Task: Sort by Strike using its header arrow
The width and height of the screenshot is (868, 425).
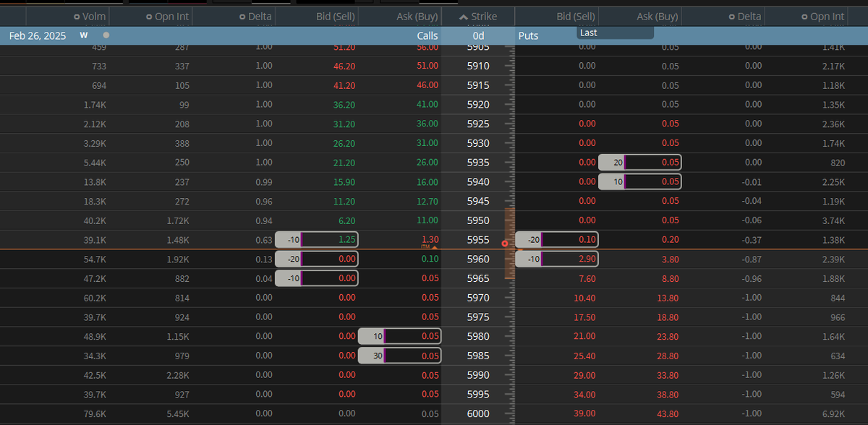Action: (x=464, y=17)
